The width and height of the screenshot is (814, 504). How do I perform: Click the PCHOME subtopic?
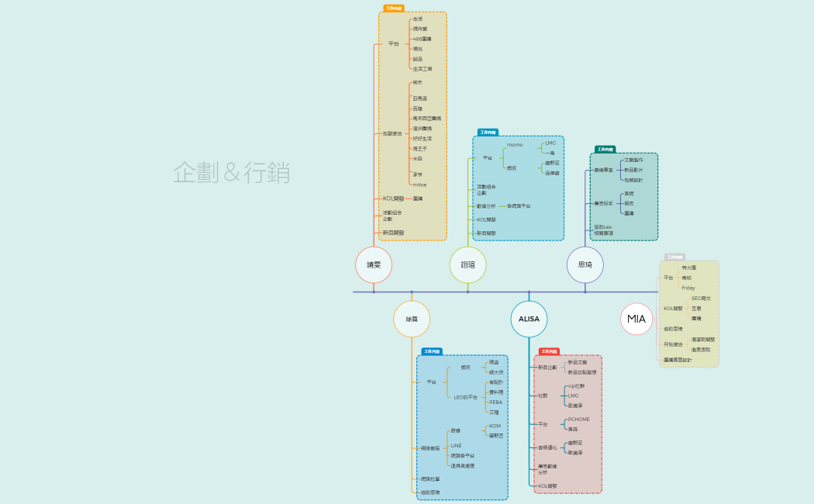pos(578,419)
